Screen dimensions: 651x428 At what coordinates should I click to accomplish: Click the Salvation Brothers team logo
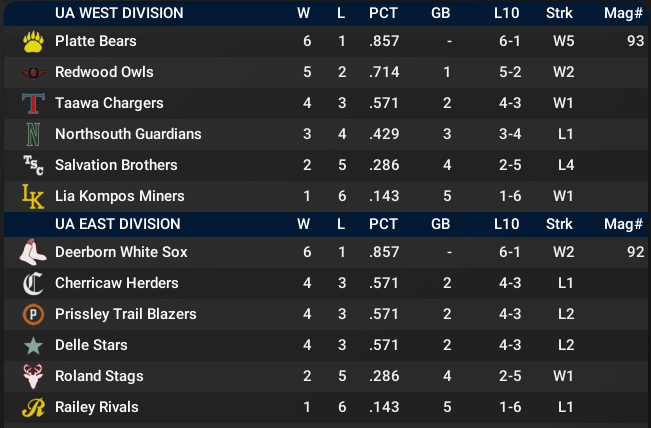33,166
